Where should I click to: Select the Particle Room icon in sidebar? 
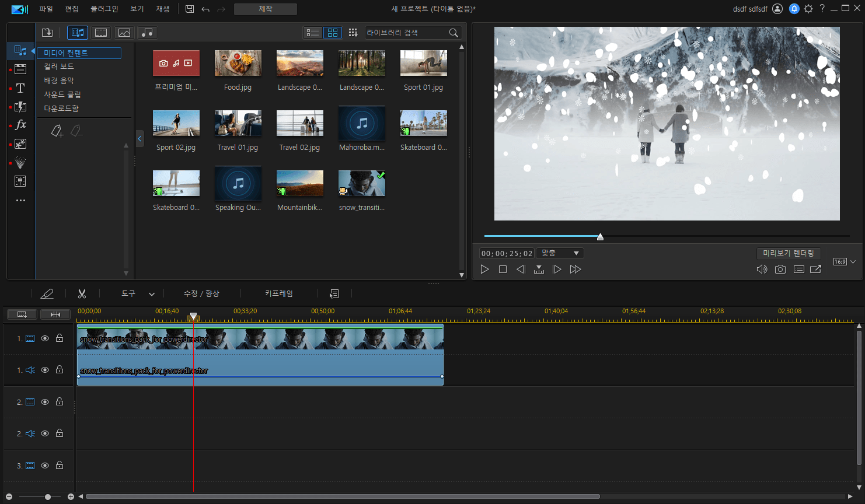(x=20, y=143)
